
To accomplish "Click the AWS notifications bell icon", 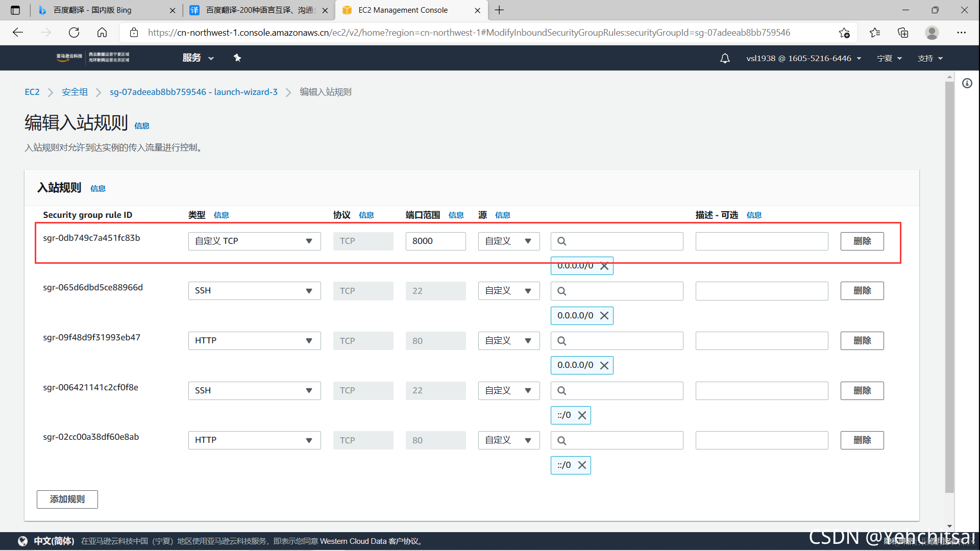I will tap(725, 58).
